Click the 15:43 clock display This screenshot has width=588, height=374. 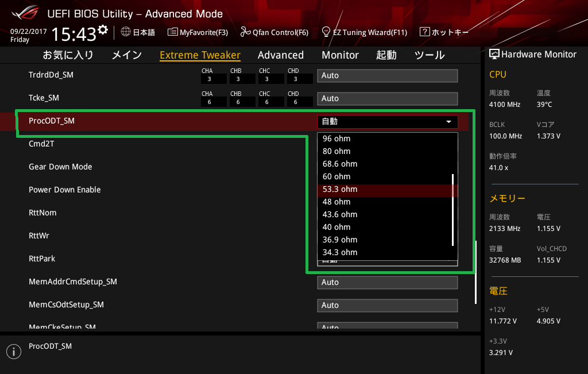pos(74,34)
